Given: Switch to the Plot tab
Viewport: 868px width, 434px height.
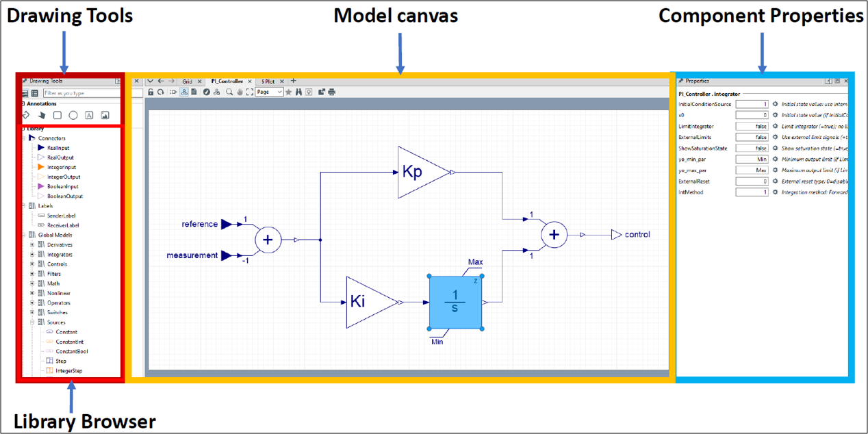Looking at the screenshot, I should click(268, 81).
